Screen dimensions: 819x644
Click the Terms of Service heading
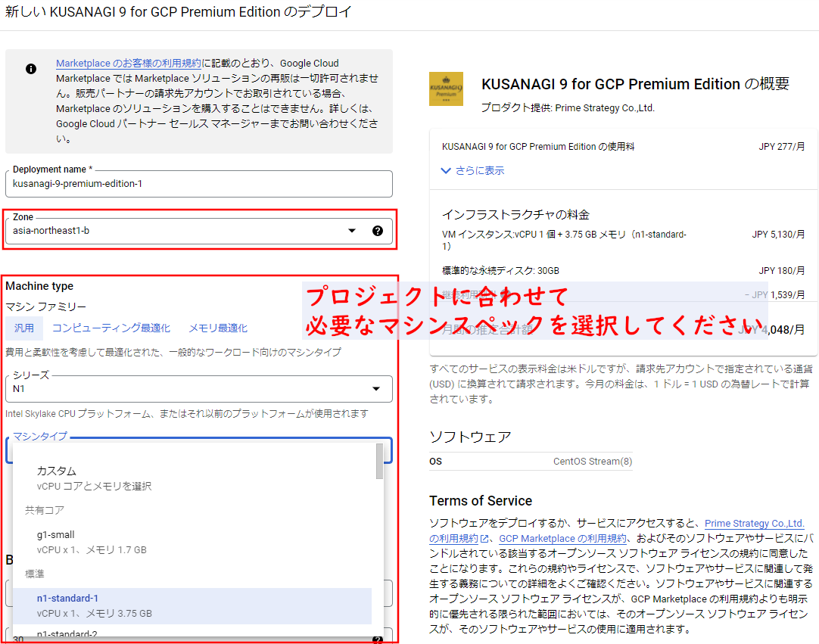point(481,501)
